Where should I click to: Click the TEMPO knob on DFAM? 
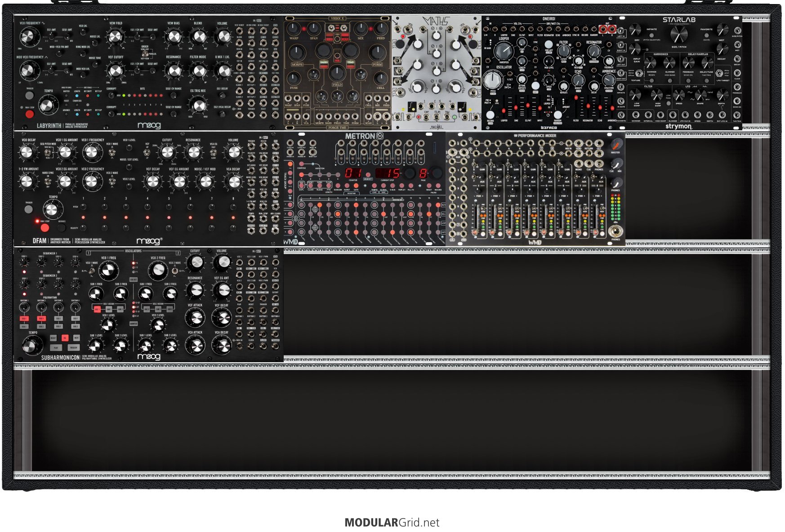tap(52, 209)
